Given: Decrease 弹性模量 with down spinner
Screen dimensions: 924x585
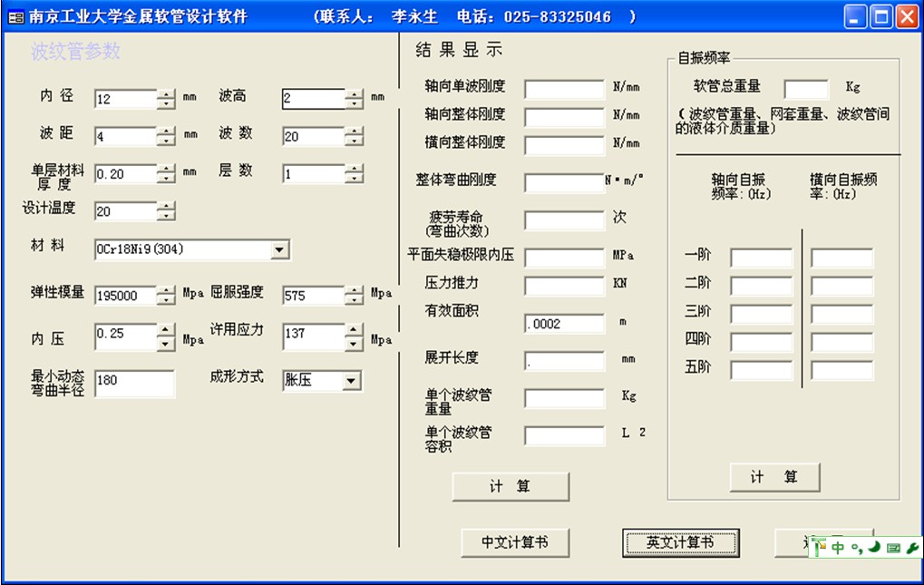Looking at the screenshot, I should click(167, 301).
